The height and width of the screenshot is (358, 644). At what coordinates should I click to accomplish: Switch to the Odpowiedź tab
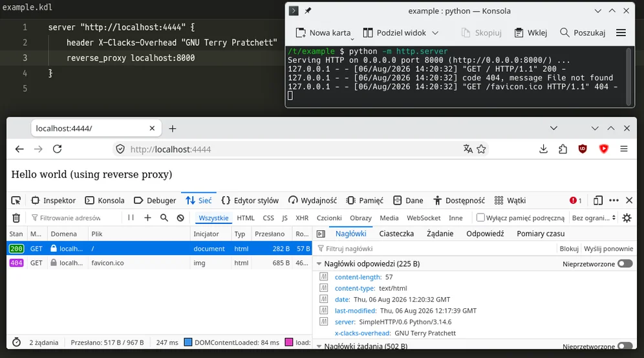point(485,234)
